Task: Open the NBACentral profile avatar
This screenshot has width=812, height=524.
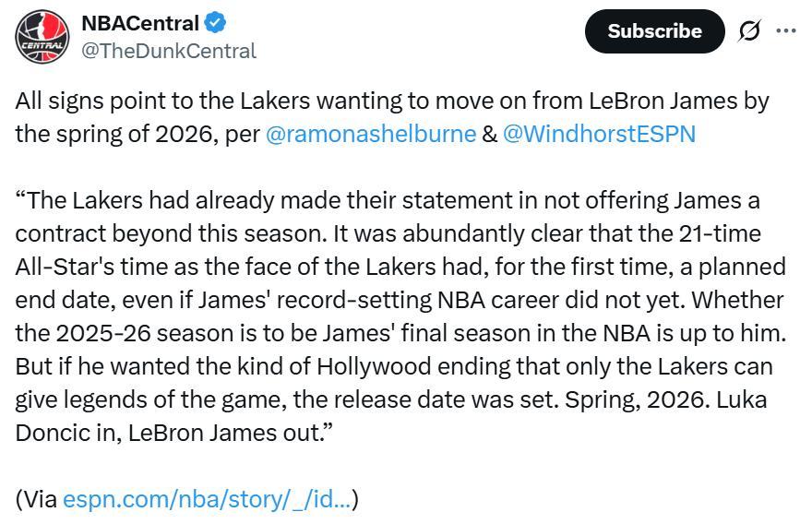Action: click(x=42, y=36)
